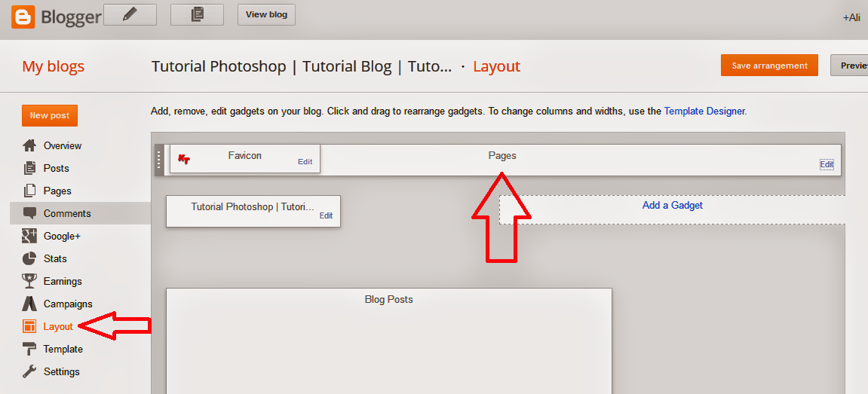Open Google+ in the sidebar
868x394 pixels.
click(62, 237)
